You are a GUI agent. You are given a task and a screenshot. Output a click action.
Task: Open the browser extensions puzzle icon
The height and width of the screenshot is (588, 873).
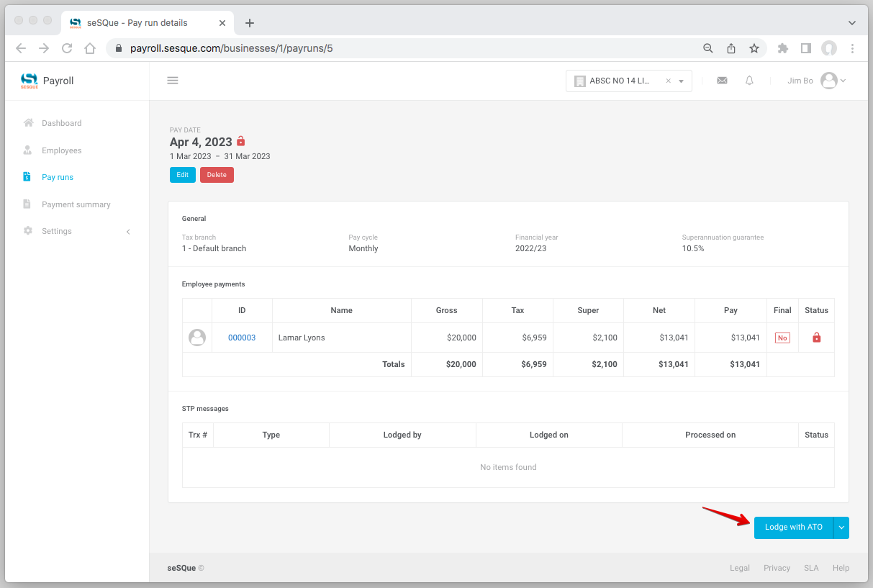pyautogui.click(x=783, y=48)
